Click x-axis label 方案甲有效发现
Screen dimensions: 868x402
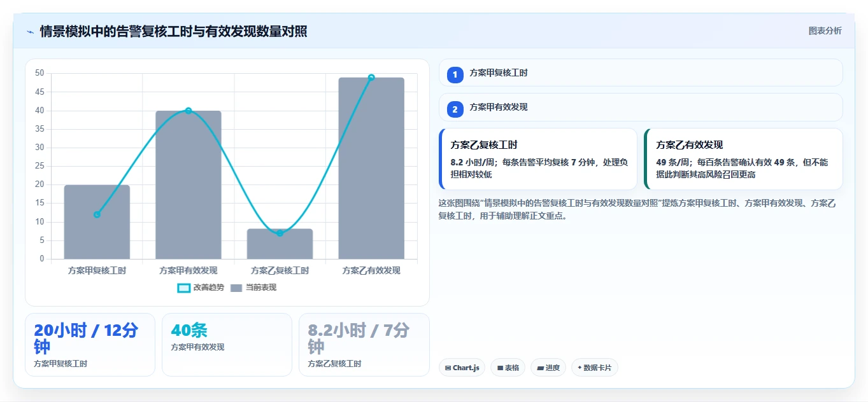pyautogui.click(x=189, y=270)
